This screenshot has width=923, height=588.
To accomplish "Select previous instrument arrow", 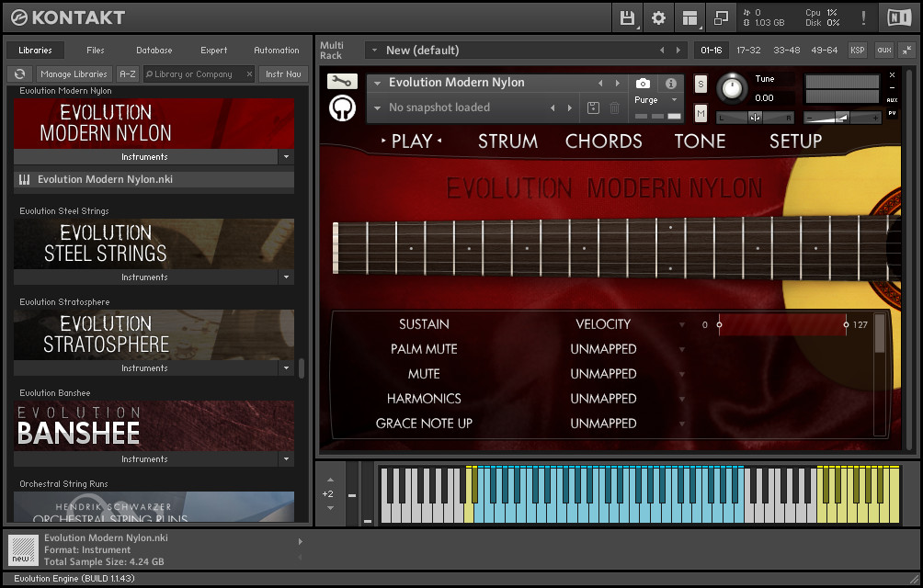I will [600, 83].
